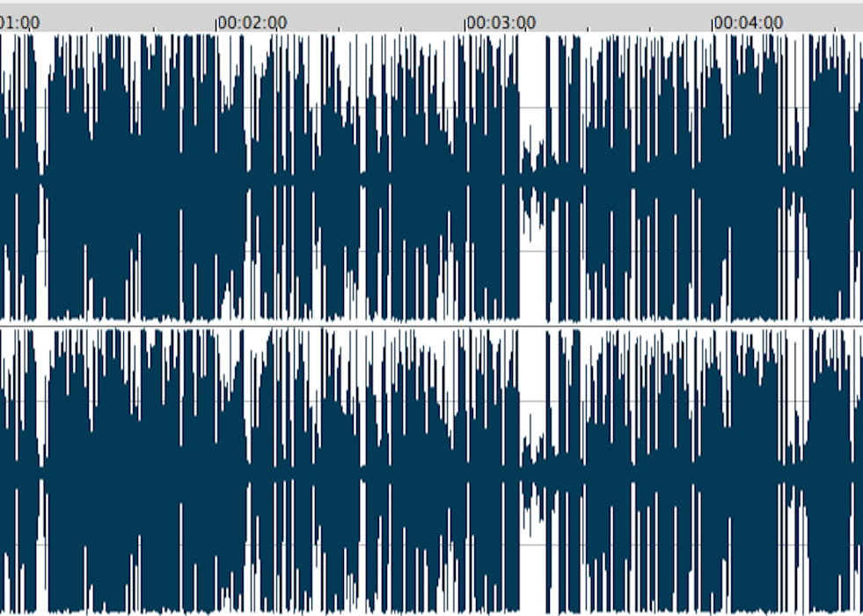This screenshot has width=863, height=616.
Task: Click ruler halfway between 00:03:00 and 00:04:00
Action: 589,22
